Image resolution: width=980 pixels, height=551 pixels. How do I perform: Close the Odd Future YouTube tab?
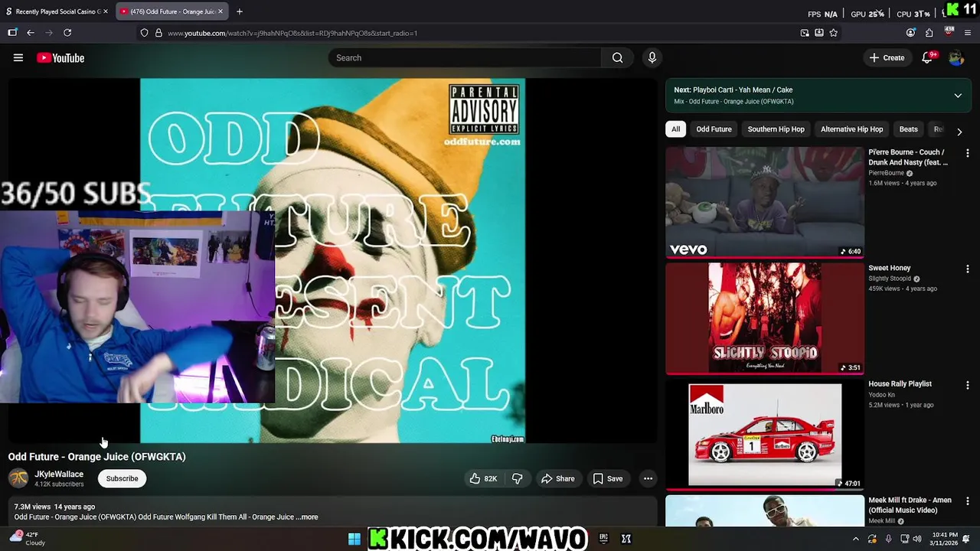pyautogui.click(x=220, y=11)
